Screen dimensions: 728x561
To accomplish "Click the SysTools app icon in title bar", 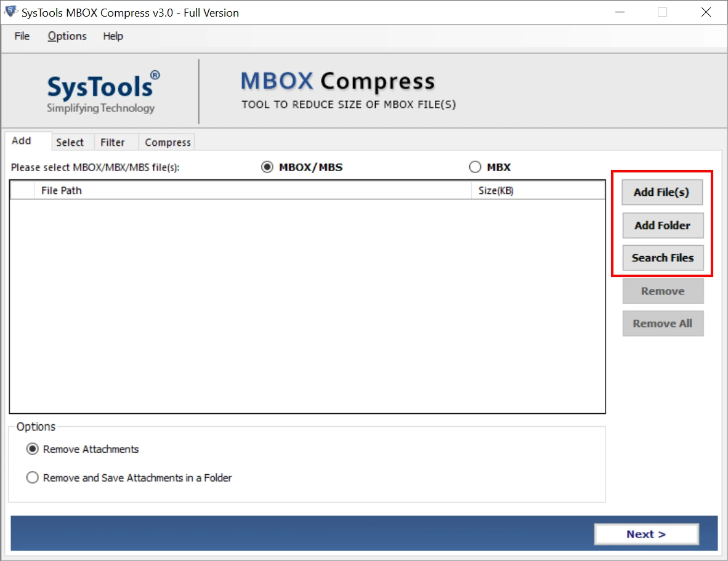I will coord(10,12).
